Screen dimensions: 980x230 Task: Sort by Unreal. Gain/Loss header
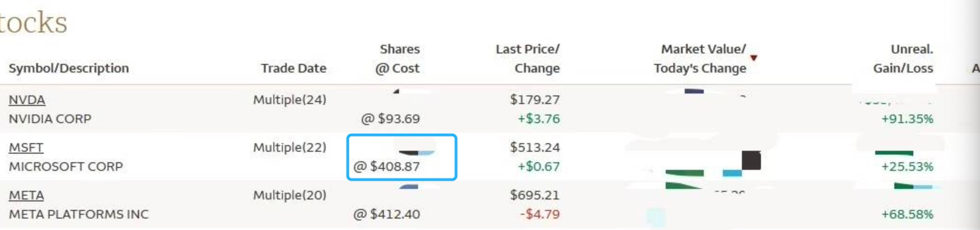coord(903,59)
